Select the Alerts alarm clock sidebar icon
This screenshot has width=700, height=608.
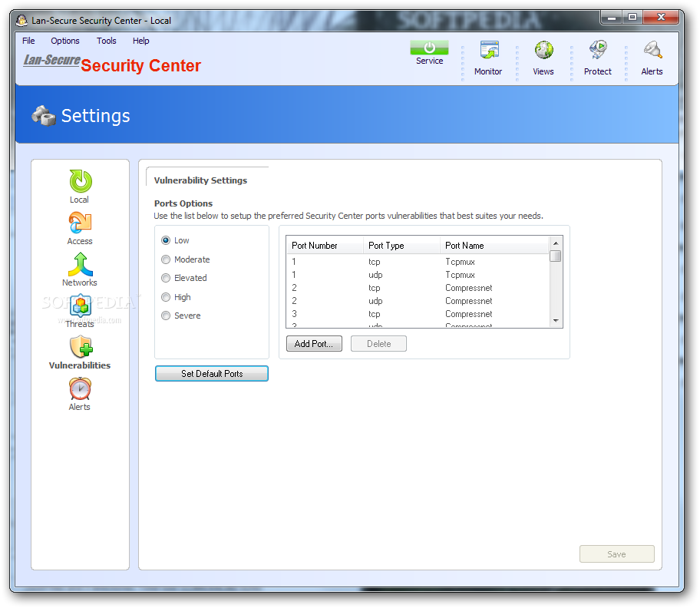(80, 388)
